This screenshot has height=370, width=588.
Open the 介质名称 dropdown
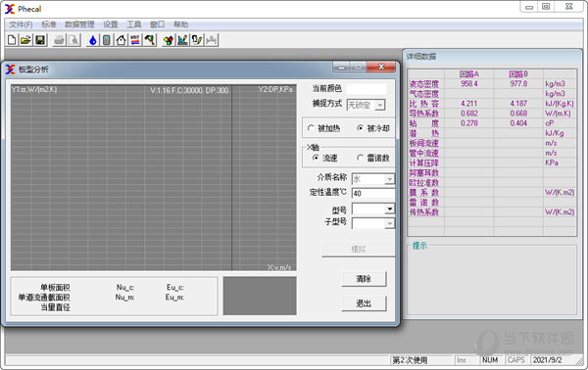(x=389, y=179)
